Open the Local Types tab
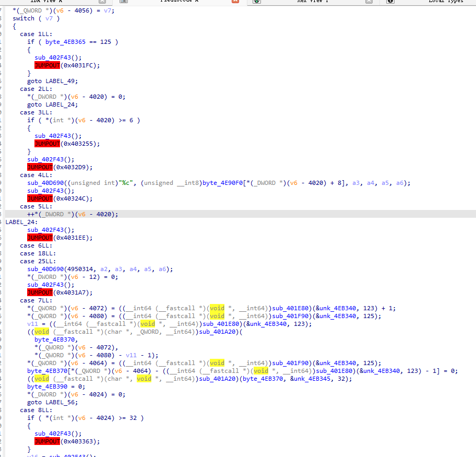Image resolution: width=476 pixels, height=457 pixels. 445,1
